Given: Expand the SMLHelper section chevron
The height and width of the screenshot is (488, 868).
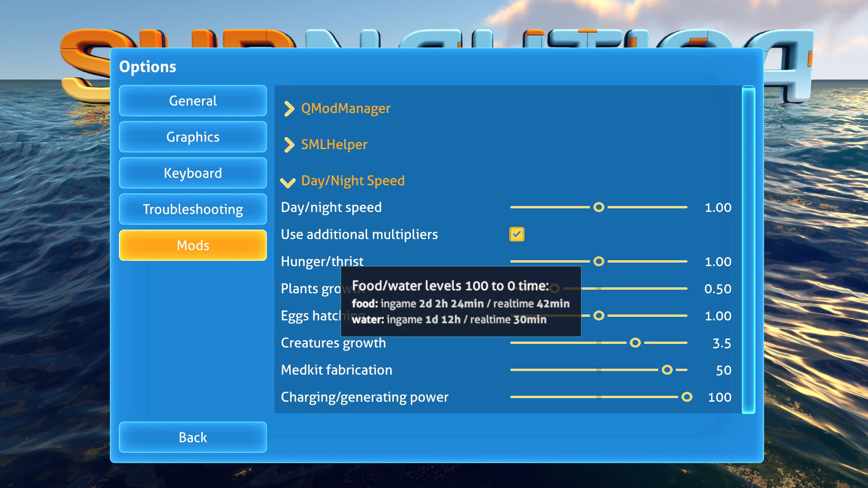Looking at the screenshot, I should tap(289, 145).
